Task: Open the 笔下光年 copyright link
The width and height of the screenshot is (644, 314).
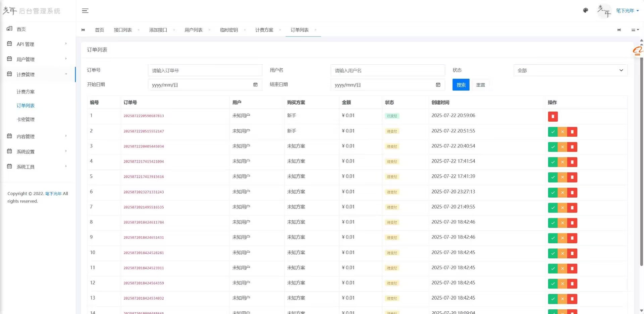Action: 53,194
